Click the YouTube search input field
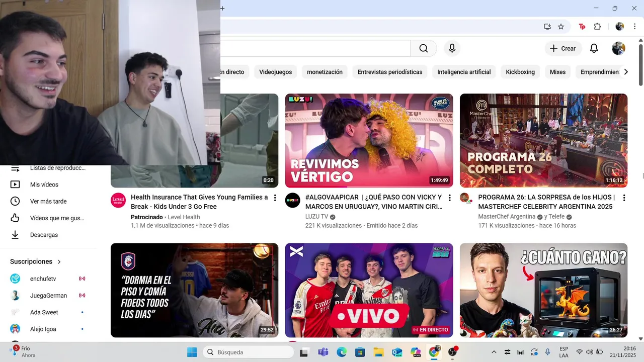644x362 pixels. 315,48
